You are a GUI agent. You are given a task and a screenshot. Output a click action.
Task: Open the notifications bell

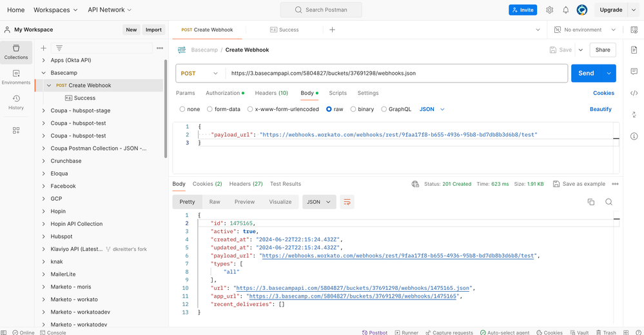[565, 10]
